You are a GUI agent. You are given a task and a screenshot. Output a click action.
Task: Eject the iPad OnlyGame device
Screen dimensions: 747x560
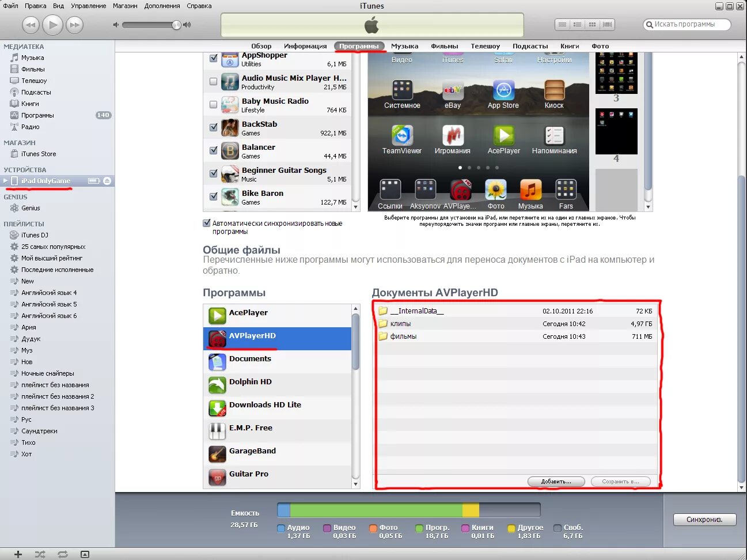[107, 181]
